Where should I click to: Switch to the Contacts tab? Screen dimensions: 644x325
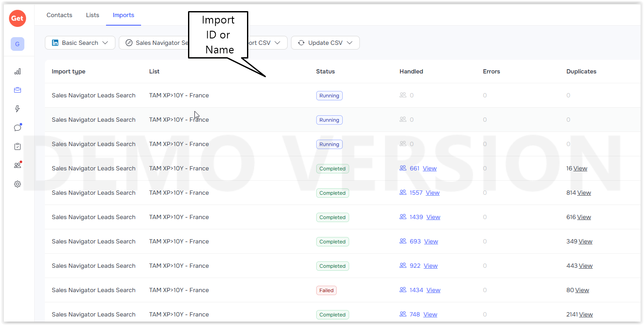(x=59, y=15)
